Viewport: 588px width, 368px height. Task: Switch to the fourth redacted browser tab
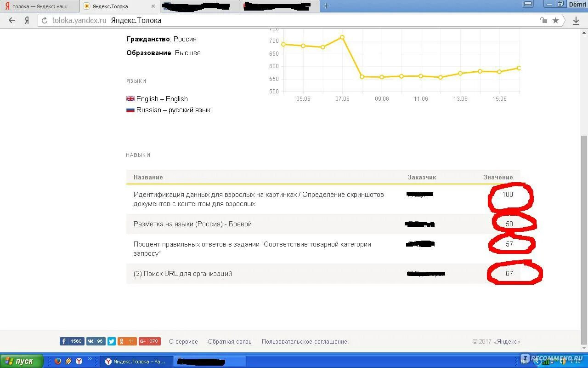(280, 6)
